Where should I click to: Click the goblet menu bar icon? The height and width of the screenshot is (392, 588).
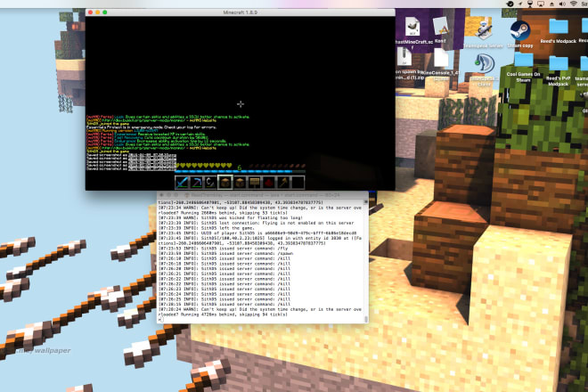[530, 4]
